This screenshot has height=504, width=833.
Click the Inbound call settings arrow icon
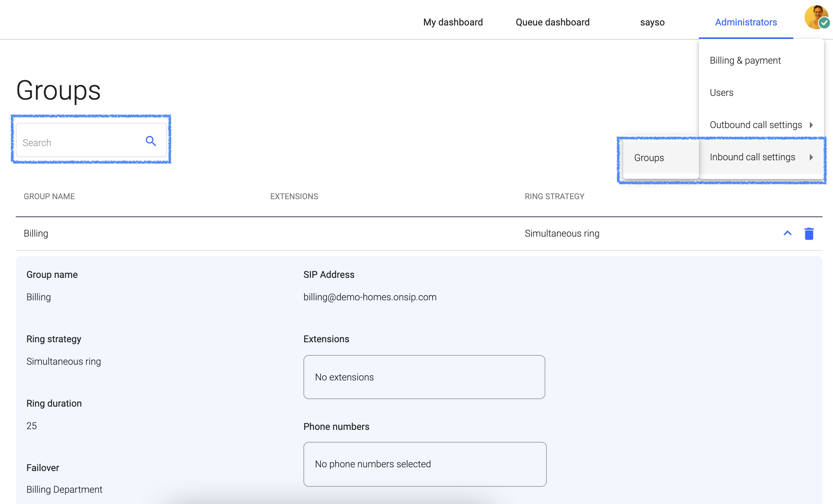pos(811,157)
